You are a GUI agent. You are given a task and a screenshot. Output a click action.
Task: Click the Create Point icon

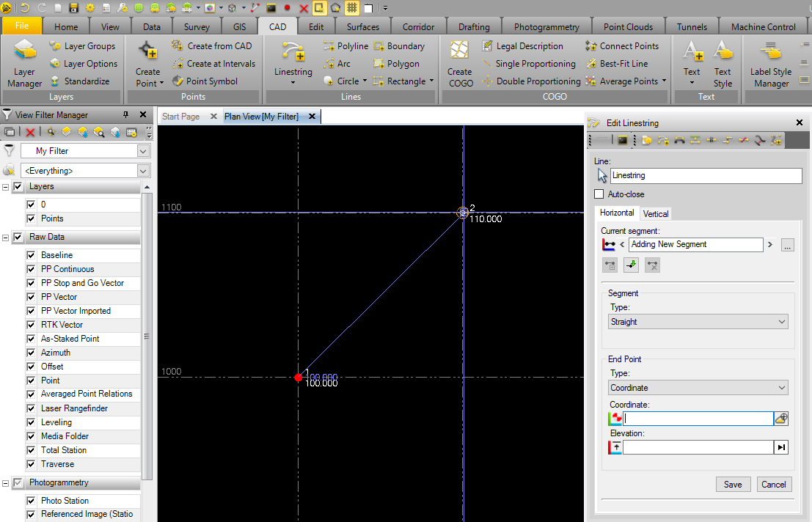click(x=148, y=64)
